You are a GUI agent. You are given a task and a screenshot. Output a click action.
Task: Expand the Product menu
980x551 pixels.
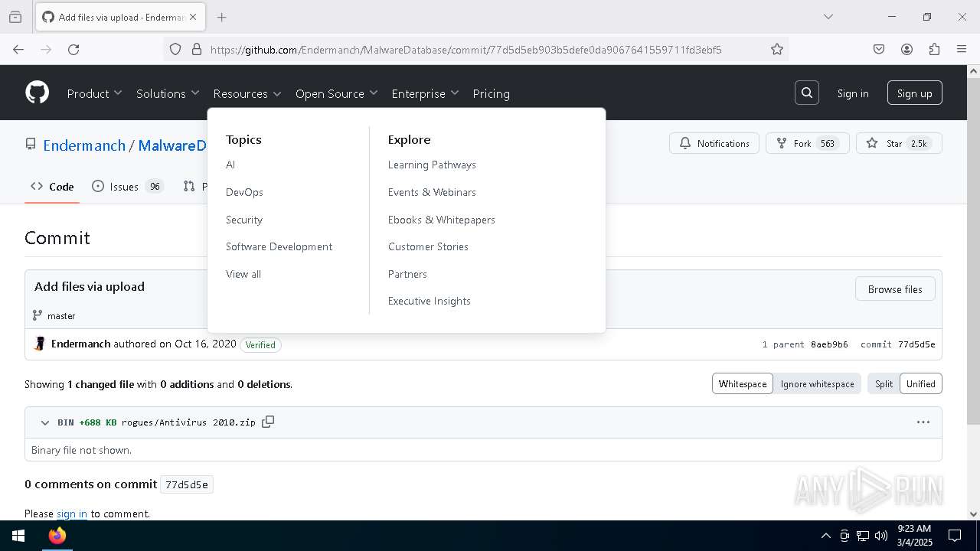[x=94, y=93]
